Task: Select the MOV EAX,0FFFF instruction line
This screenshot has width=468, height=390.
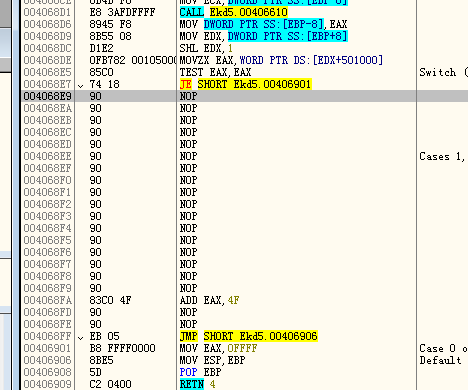Action: (218, 348)
